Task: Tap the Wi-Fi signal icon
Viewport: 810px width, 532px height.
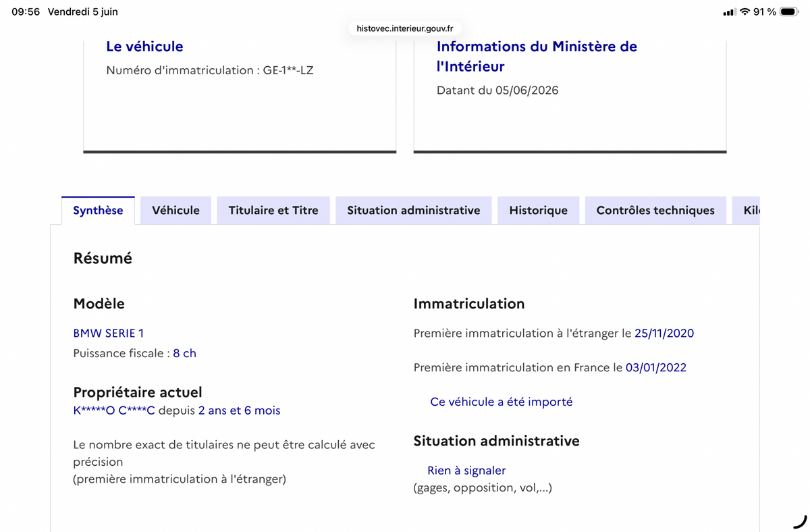Action: pos(745,12)
